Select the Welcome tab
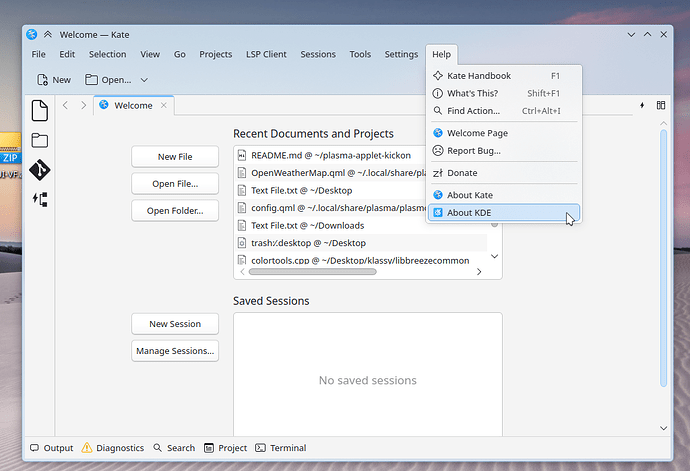The width and height of the screenshot is (690, 471). click(133, 105)
